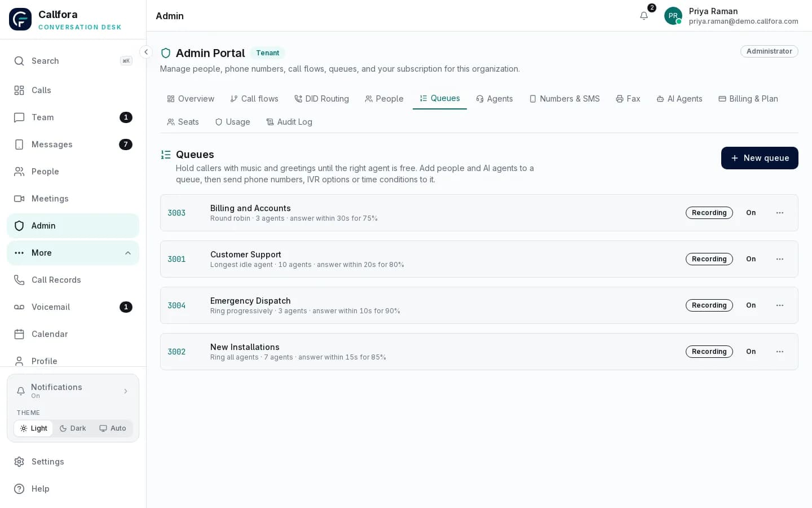Switch to the Dark theme

tap(73, 428)
